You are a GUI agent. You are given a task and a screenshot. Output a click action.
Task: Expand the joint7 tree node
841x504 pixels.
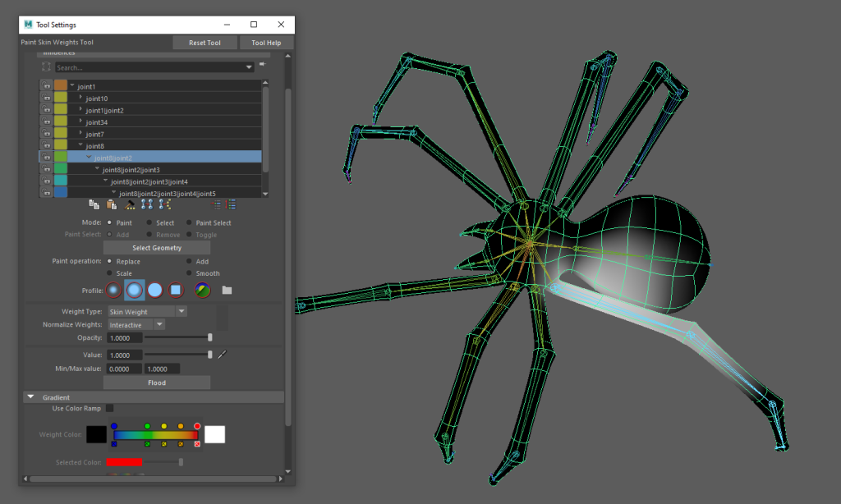pos(80,132)
